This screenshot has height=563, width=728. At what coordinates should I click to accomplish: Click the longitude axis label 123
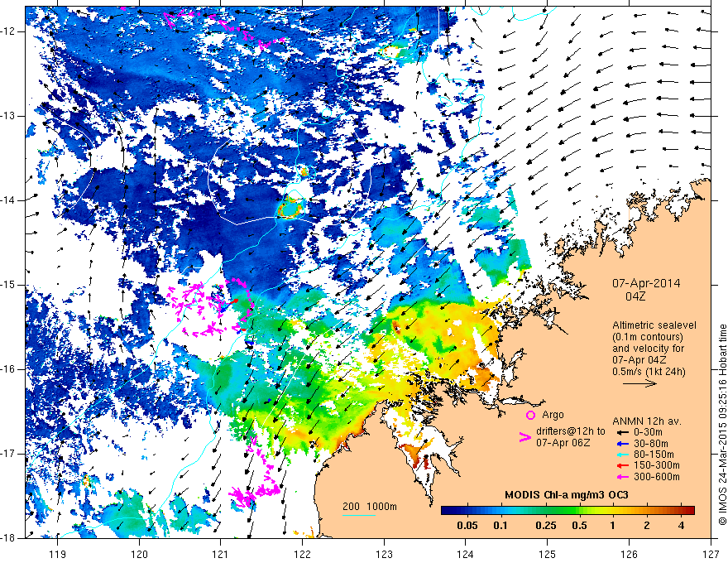[x=384, y=554]
